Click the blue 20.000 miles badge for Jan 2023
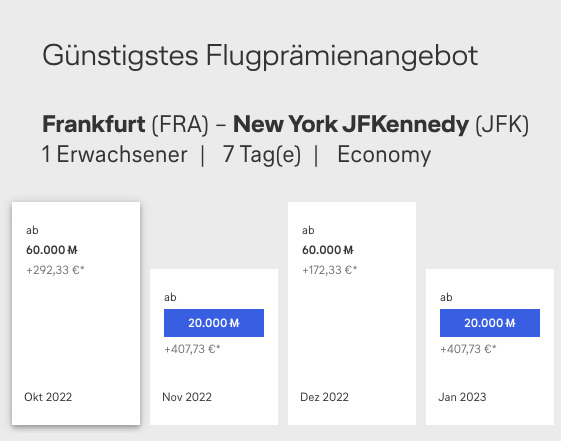The width and height of the screenshot is (561, 441). coord(490,323)
